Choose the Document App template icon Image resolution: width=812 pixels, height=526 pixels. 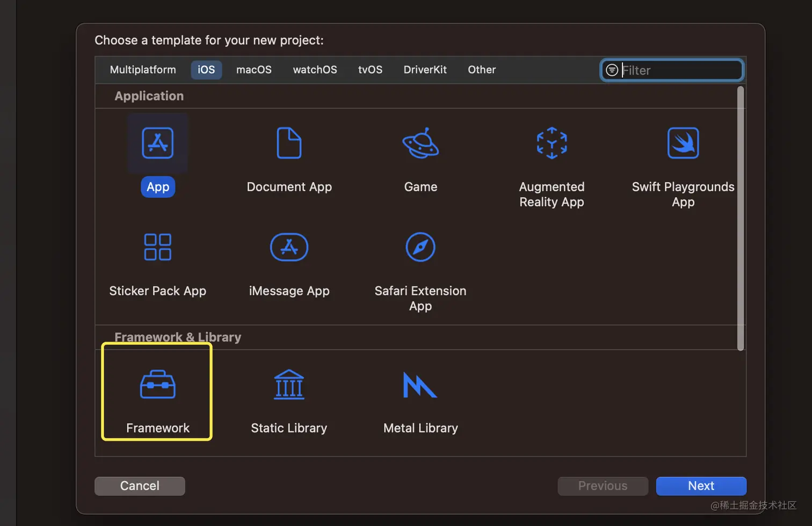289,143
